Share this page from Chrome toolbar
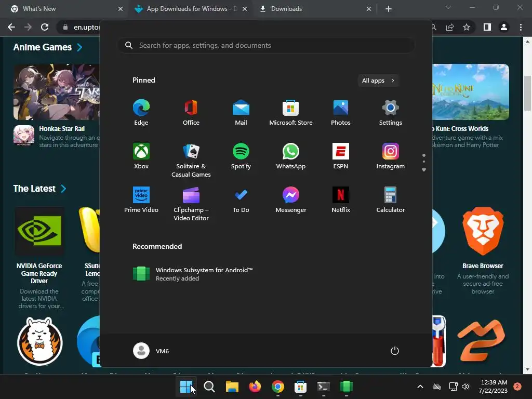This screenshot has height=399, width=532. point(450,27)
